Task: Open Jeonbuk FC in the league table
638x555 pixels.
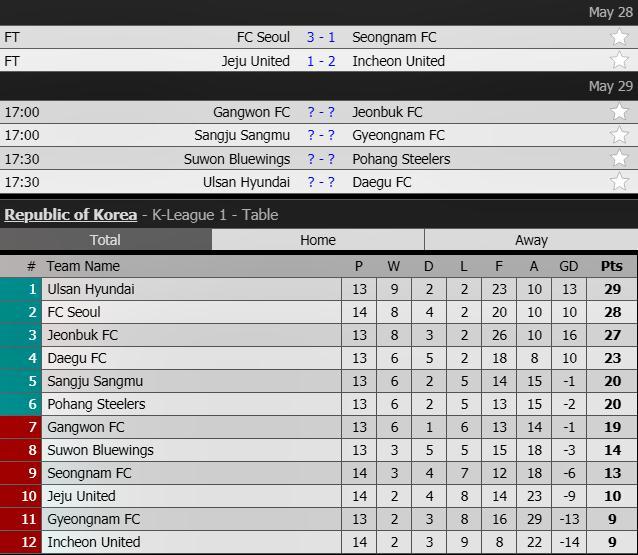Action: tap(82, 335)
